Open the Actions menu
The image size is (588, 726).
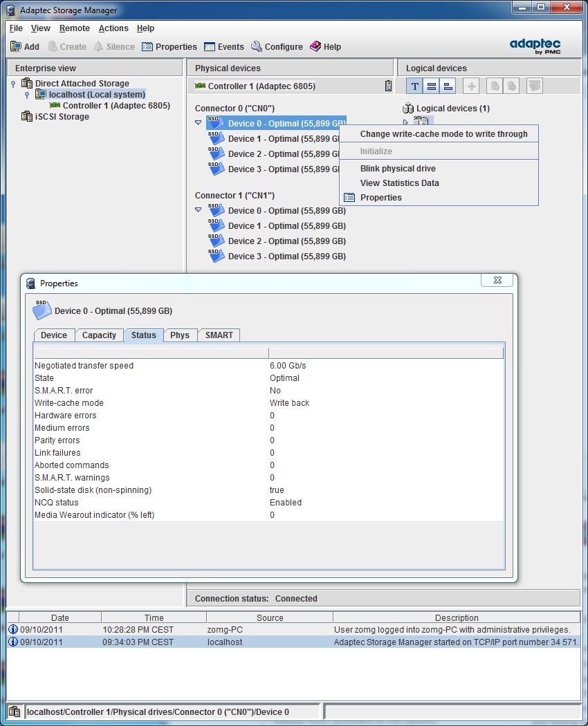pos(113,28)
